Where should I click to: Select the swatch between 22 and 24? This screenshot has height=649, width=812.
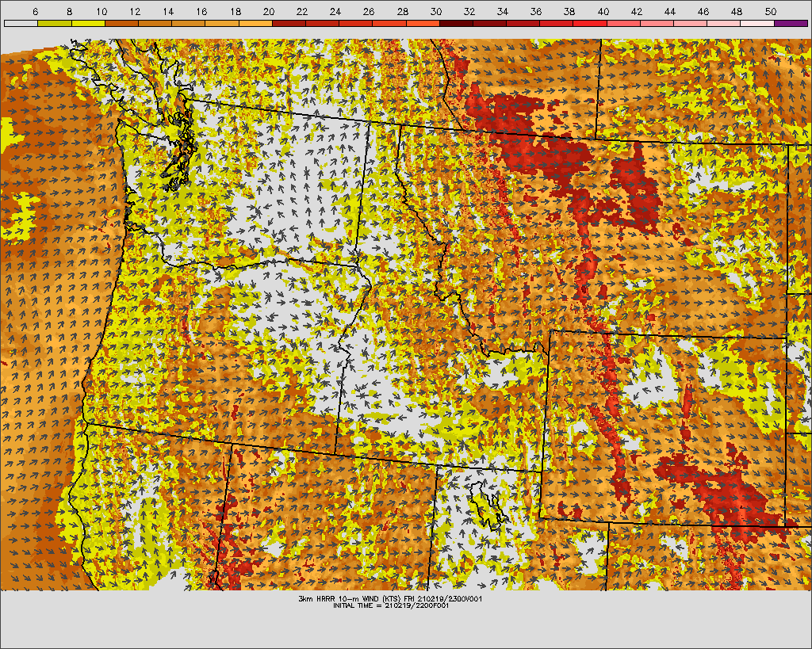322,23
